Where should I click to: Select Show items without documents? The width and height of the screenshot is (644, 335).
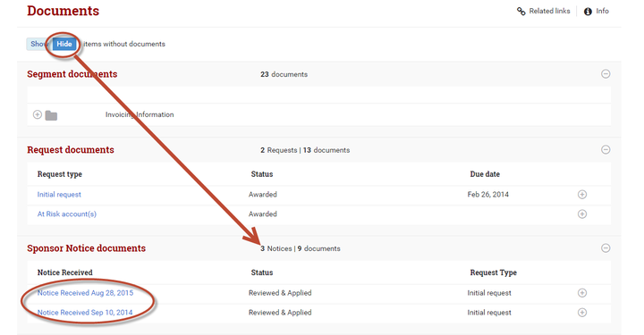[38, 44]
